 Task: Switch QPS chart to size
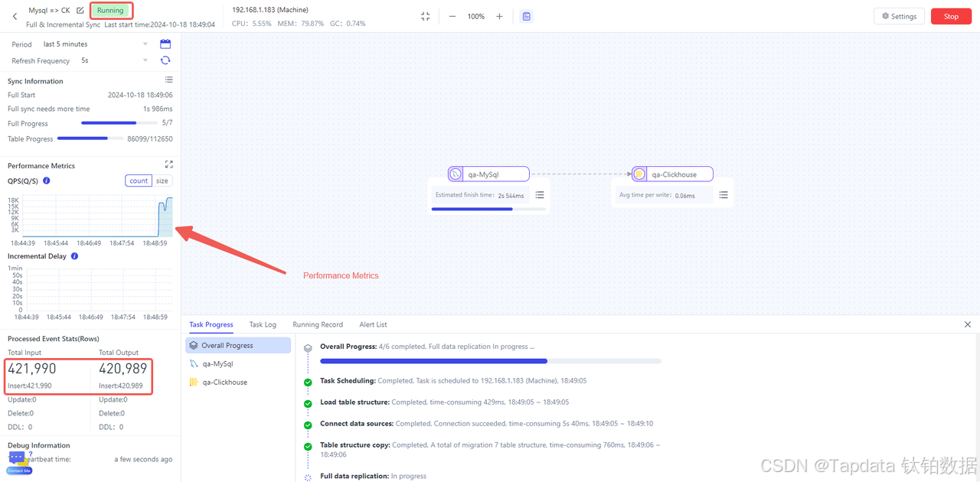click(x=162, y=181)
